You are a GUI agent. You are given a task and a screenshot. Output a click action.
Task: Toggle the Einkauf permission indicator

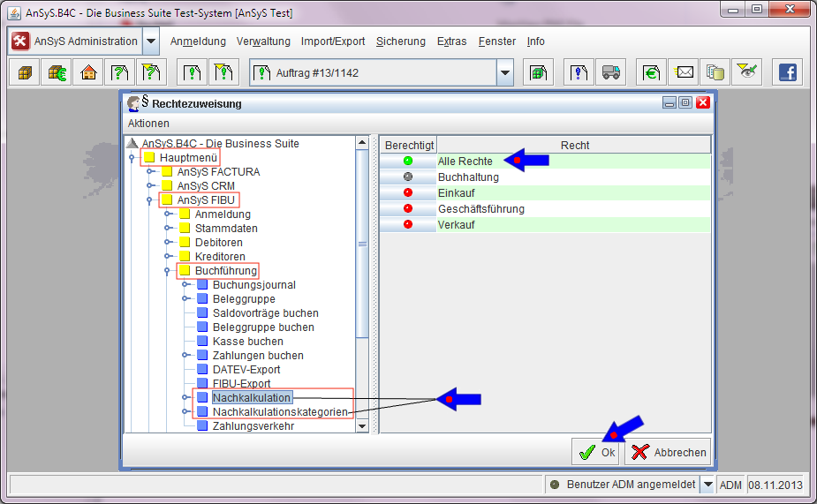coord(408,193)
